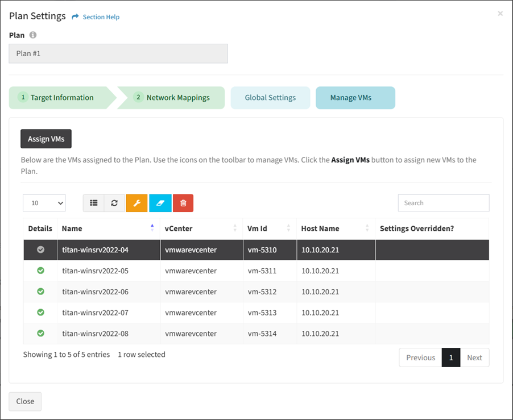This screenshot has height=420, width=513.
Task: Click the vm-5312 Vm Id cell
Action: tap(270, 292)
